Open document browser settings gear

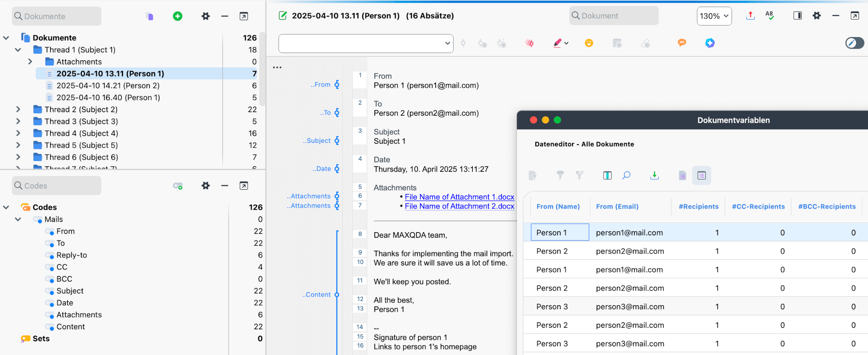817,16
